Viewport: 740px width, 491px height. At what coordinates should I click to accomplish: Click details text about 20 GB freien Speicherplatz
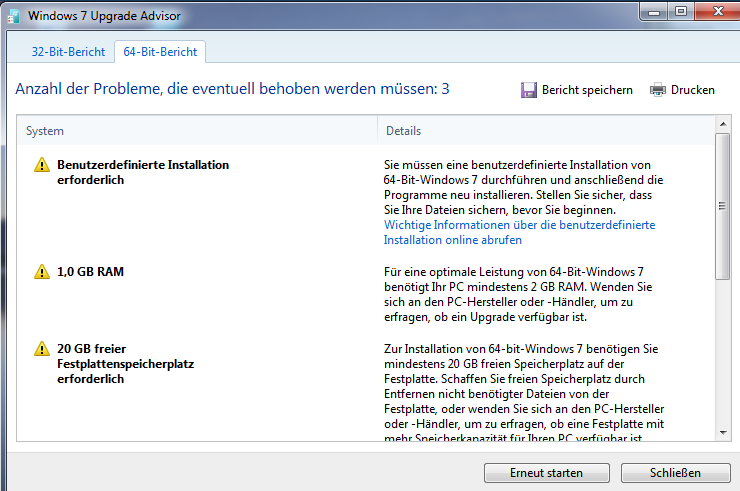pyautogui.click(x=524, y=394)
